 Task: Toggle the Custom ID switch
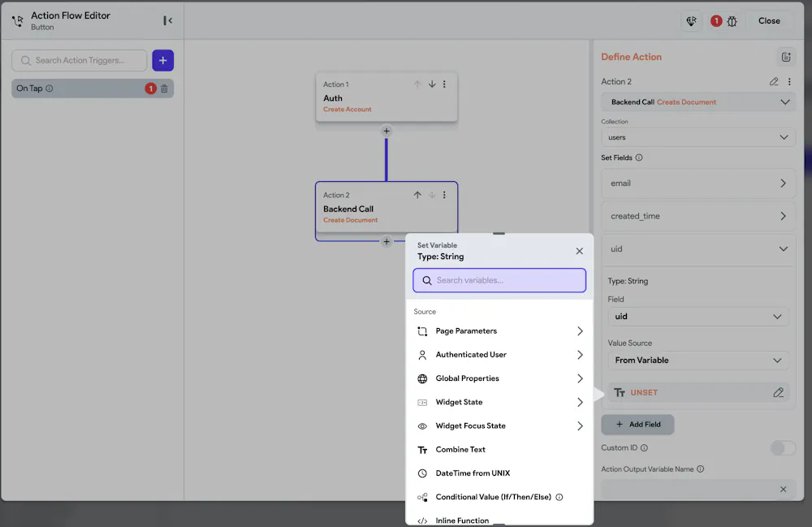pyautogui.click(x=782, y=447)
